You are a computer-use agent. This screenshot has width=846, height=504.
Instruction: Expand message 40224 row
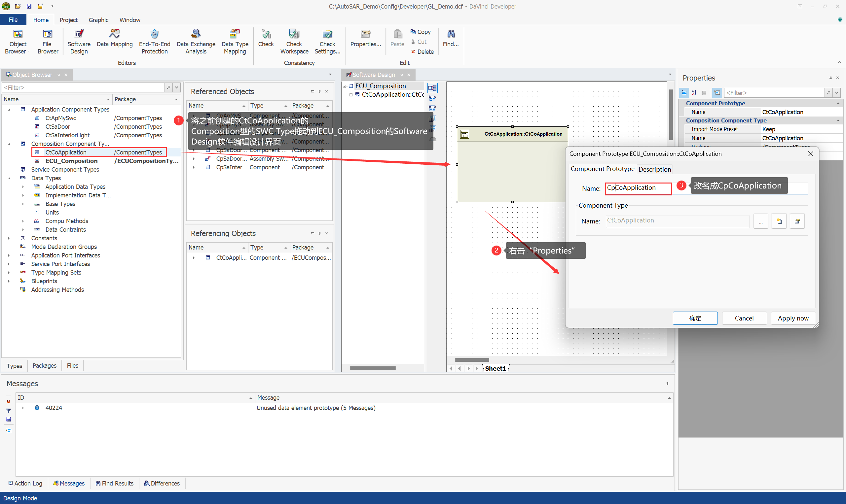(x=23, y=408)
